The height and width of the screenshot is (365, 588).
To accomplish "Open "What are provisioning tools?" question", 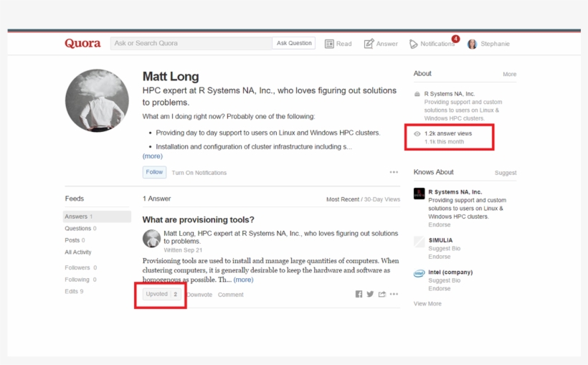I will [198, 219].
